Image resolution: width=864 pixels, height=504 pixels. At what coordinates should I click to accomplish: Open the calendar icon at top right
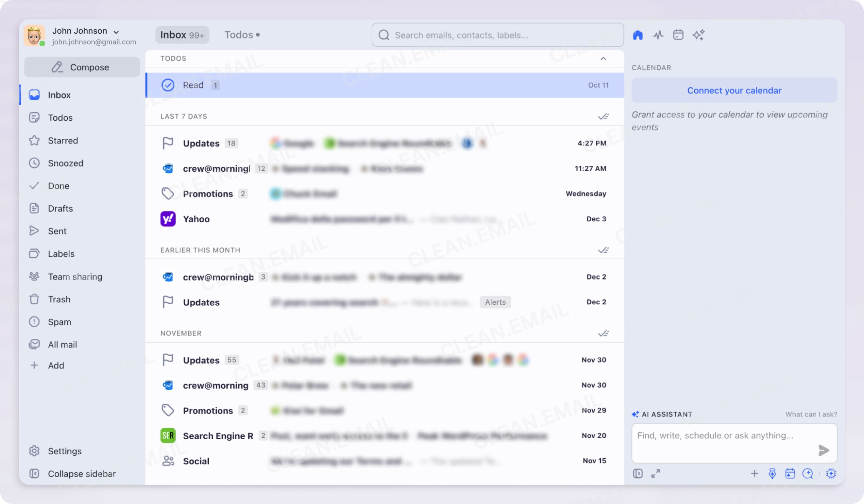pos(678,35)
